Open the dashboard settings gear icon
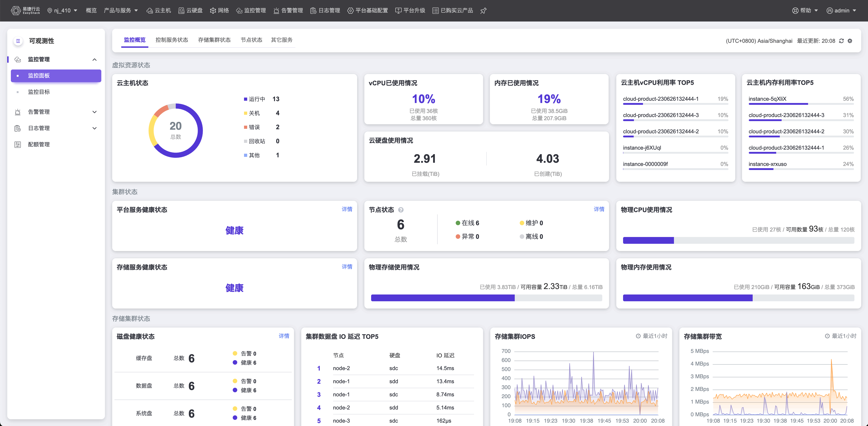Screen dimensions: 868x426 pyautogui.click(x=850, y=41)
